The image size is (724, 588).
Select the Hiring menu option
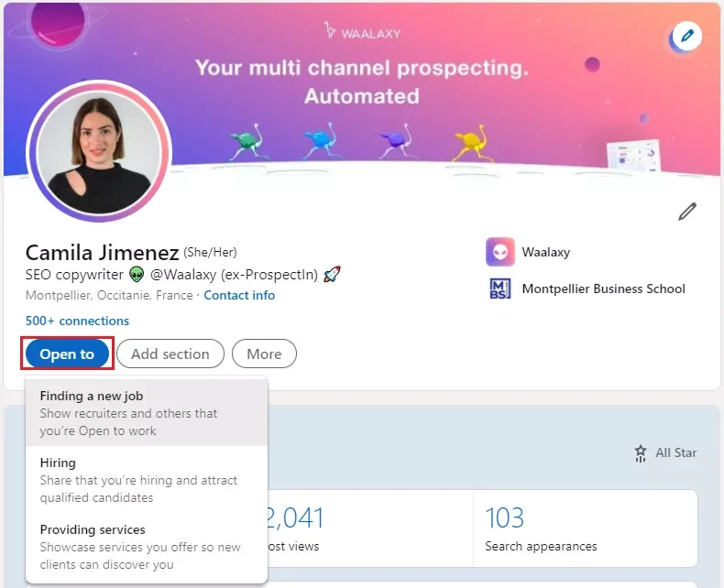pyautogui.click(x=147, y=480)
